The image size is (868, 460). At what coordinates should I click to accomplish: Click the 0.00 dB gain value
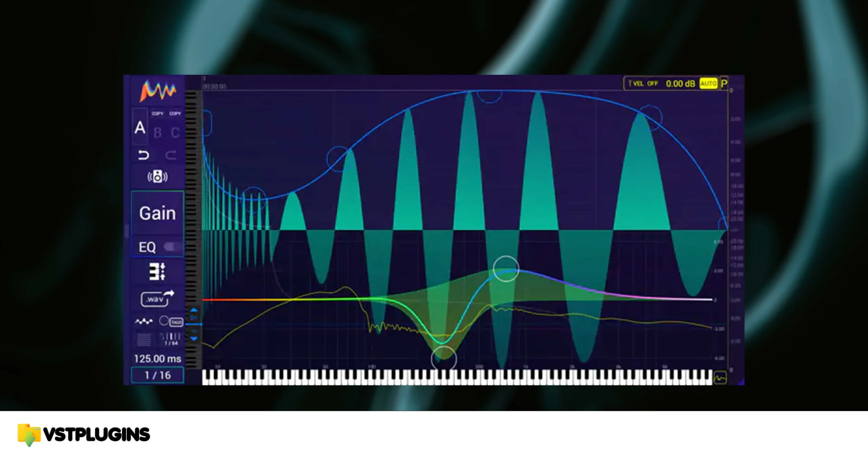click(680, 84)
